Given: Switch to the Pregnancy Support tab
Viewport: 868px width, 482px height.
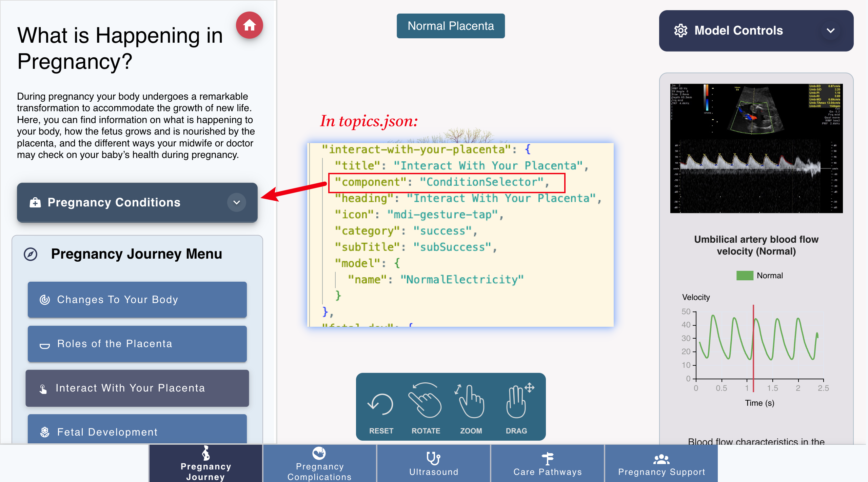Looking at the screenshot, I should (x=662, y=463).
